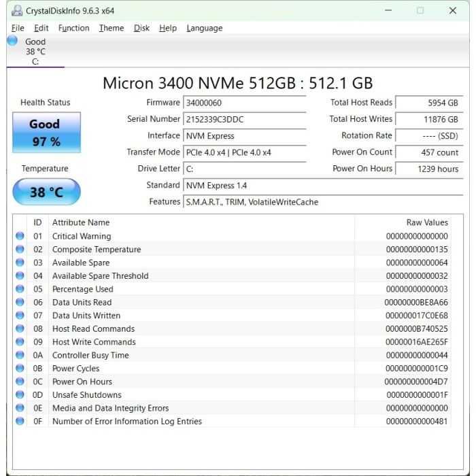Click the Serial Number field
This screenshot has width=476, height=476.
245,119
